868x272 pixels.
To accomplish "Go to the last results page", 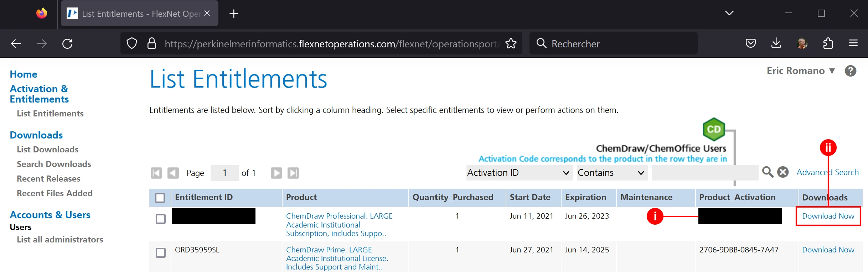I will tap(293, 173).
